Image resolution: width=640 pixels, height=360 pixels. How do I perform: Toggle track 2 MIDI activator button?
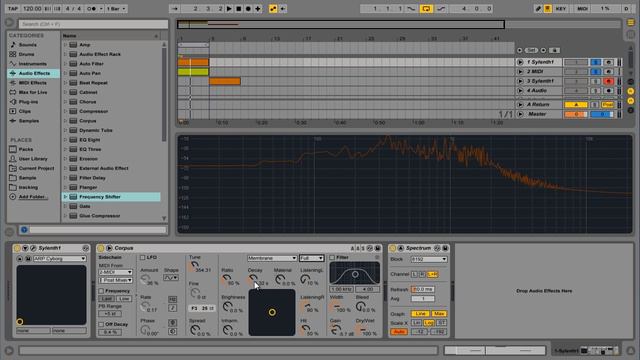click(576, 71)
